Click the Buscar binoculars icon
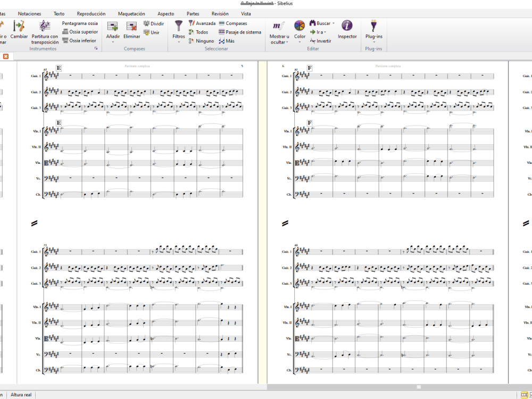 point(312,23)
